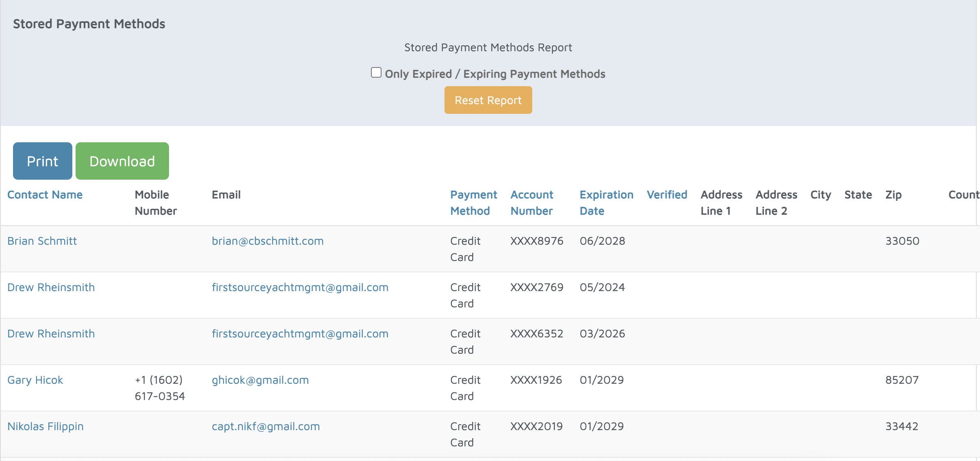
Task: Sort by Account Number column header
Action: (531, 202)
